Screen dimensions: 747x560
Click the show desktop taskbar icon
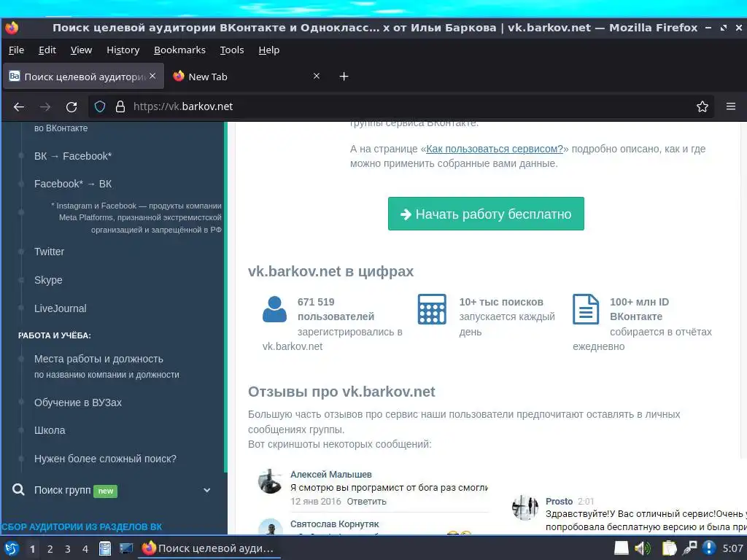126,548
